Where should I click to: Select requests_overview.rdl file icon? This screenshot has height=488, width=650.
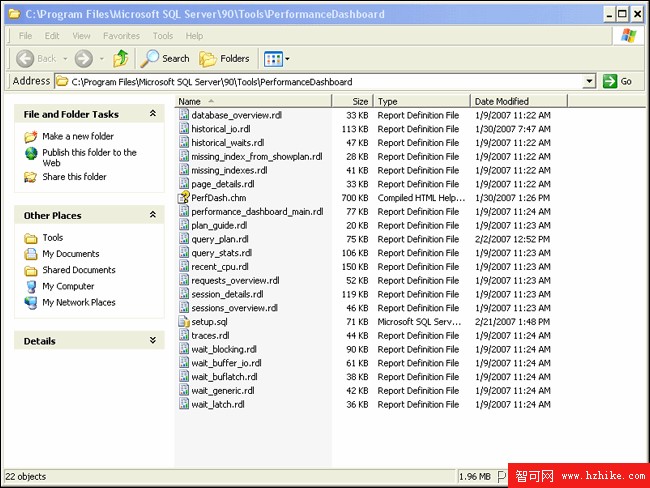coord(184,280)
